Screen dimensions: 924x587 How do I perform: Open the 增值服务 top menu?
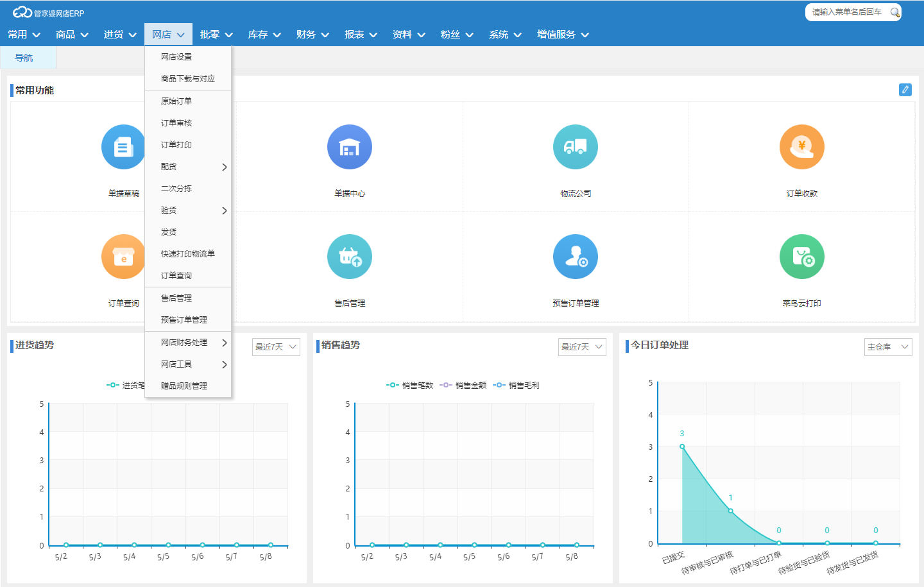[x=563, y=35]
